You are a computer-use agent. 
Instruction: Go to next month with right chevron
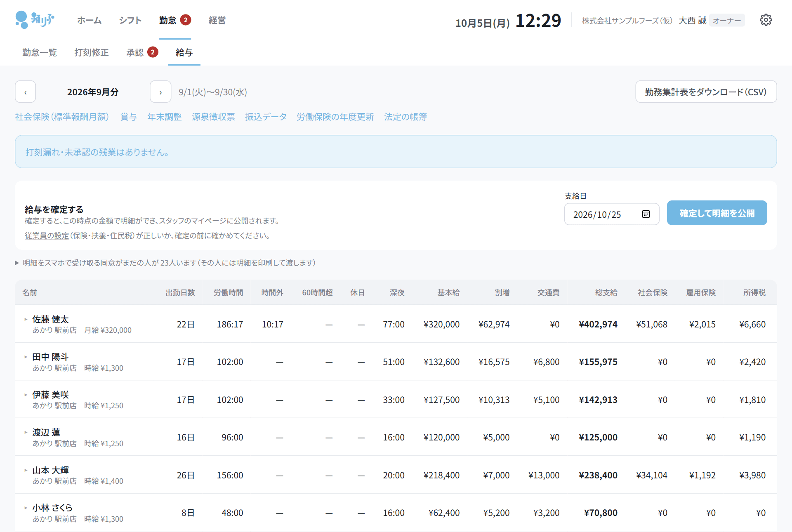(x=160, y=92)
